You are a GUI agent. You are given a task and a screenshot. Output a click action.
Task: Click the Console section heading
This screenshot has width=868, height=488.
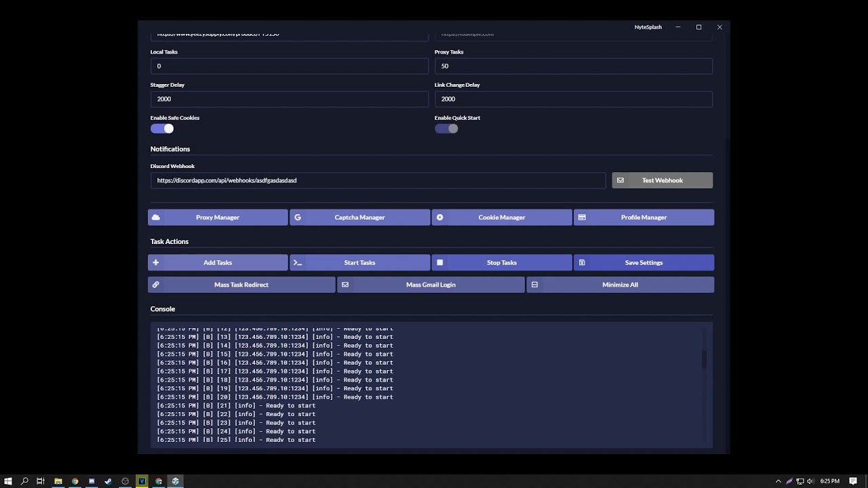click(163, 309)
